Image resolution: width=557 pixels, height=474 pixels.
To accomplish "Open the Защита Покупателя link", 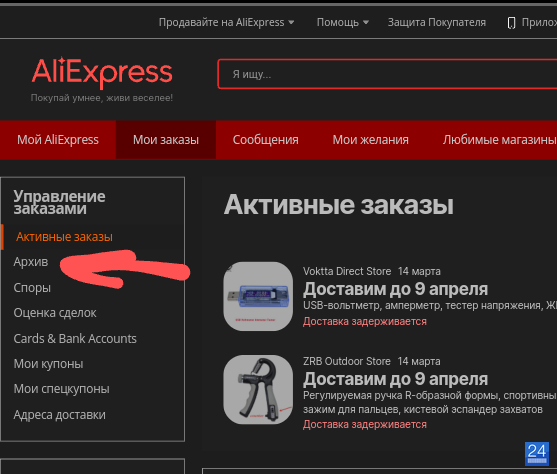I will pyautogui.click(x=437, y=22).
